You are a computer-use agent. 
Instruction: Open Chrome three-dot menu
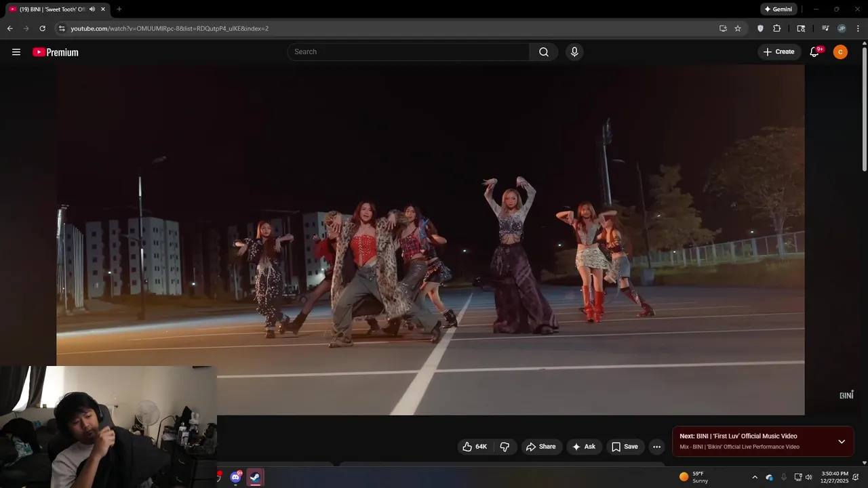click(x=858, y=28)
